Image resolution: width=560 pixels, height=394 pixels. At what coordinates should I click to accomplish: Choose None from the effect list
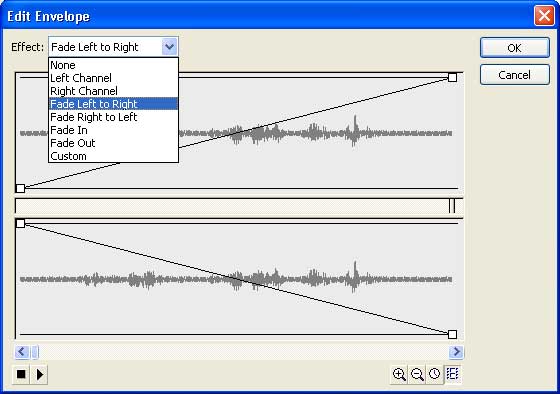113,65
